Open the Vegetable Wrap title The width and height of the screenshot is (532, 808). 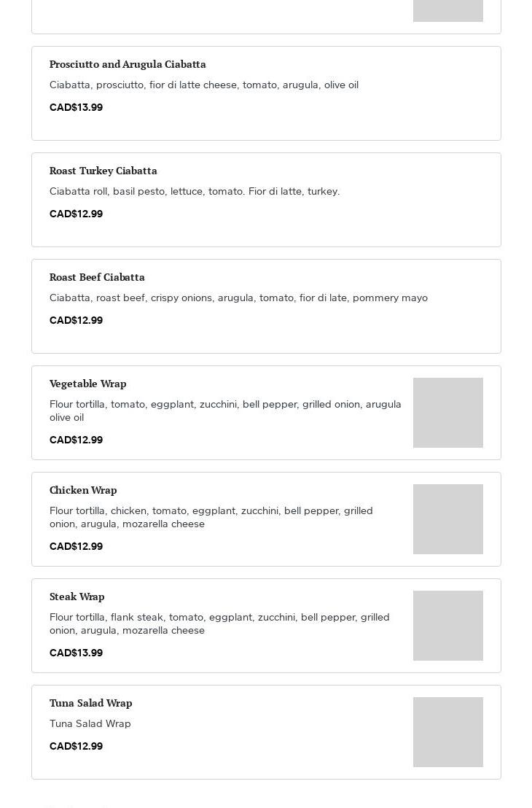pyautogui.click(x=88, y=384)
